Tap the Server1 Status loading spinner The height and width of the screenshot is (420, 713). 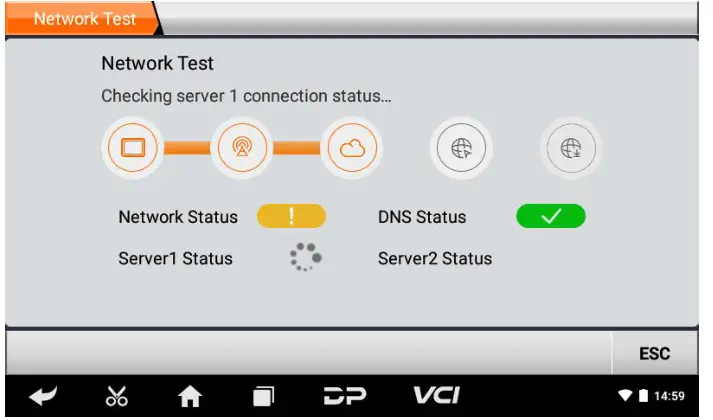pos(306,257)
